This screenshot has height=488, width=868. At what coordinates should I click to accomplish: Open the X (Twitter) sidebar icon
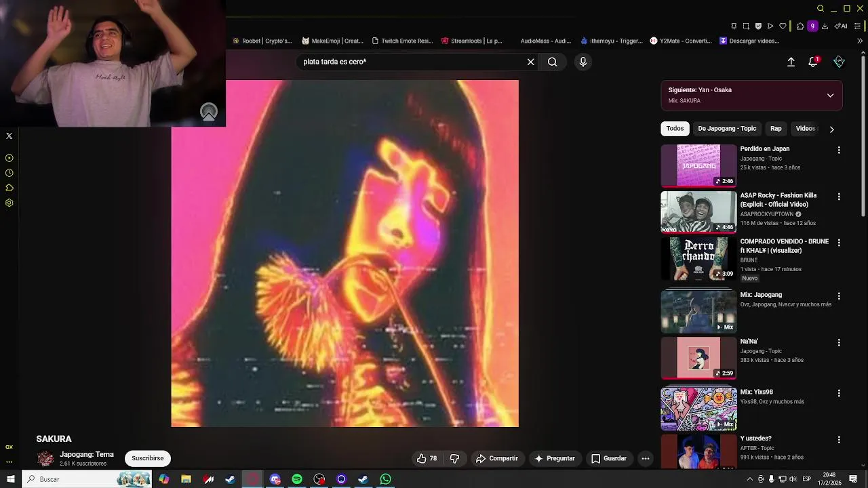(9, 136)
